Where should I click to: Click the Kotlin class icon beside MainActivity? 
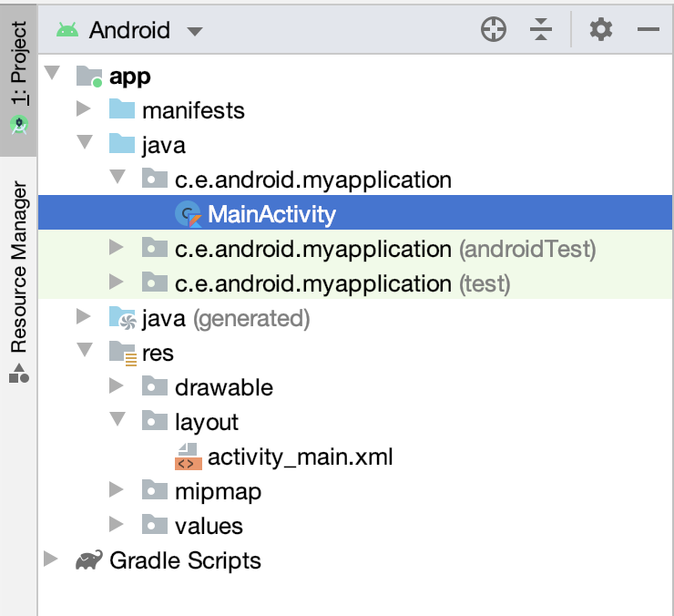pos(189,214)
